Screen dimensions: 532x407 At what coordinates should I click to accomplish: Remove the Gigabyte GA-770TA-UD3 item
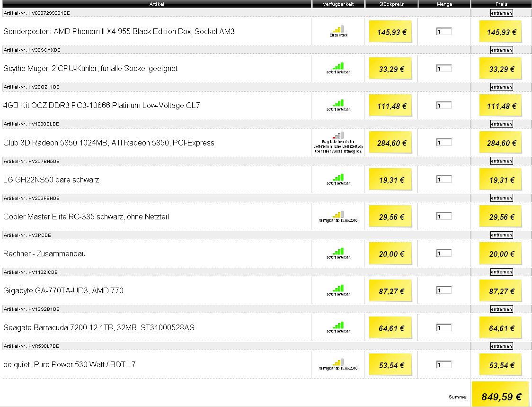(x=501, y=272)
